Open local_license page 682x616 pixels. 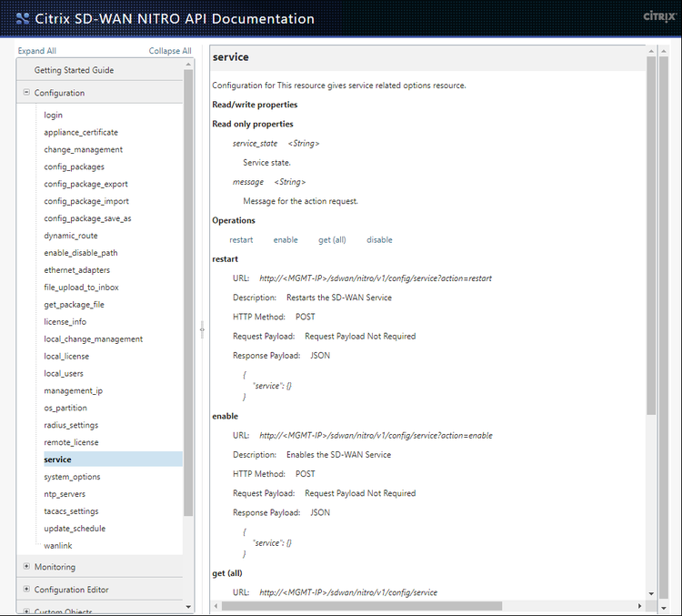coord(66,356)
